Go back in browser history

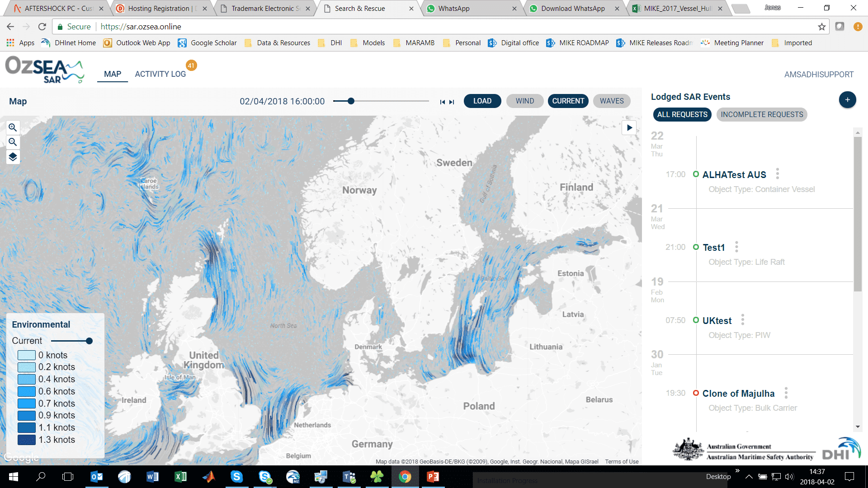point(10,27)
